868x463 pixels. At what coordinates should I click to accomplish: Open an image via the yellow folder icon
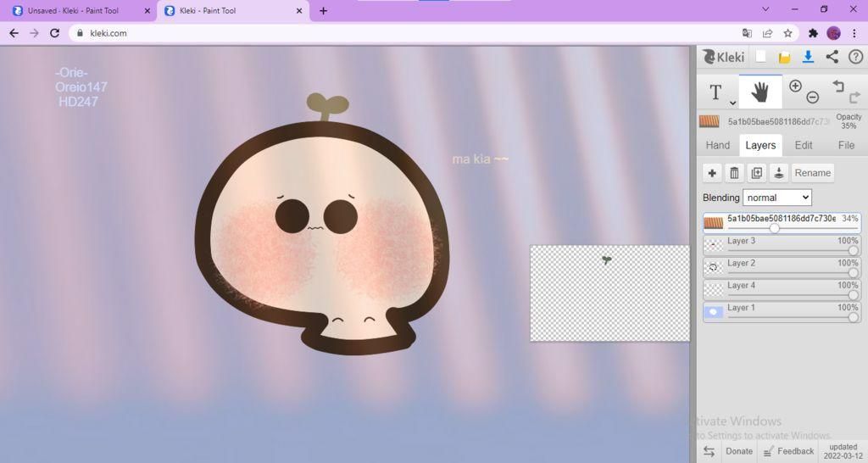[784, 57]
